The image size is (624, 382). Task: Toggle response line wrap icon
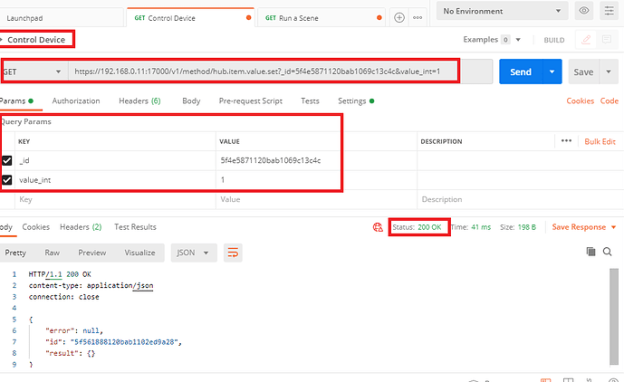coord(233,253)
